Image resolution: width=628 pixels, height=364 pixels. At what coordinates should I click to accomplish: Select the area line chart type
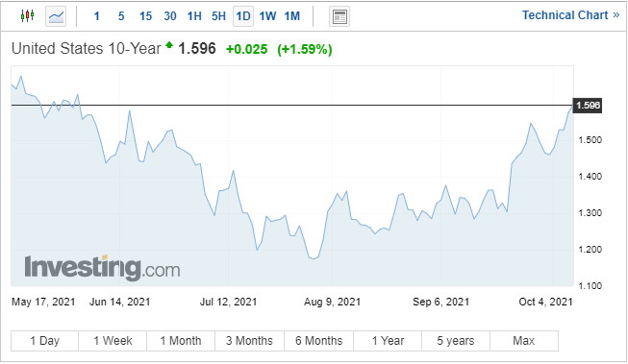pyautogui.click(x=56, y=16)
